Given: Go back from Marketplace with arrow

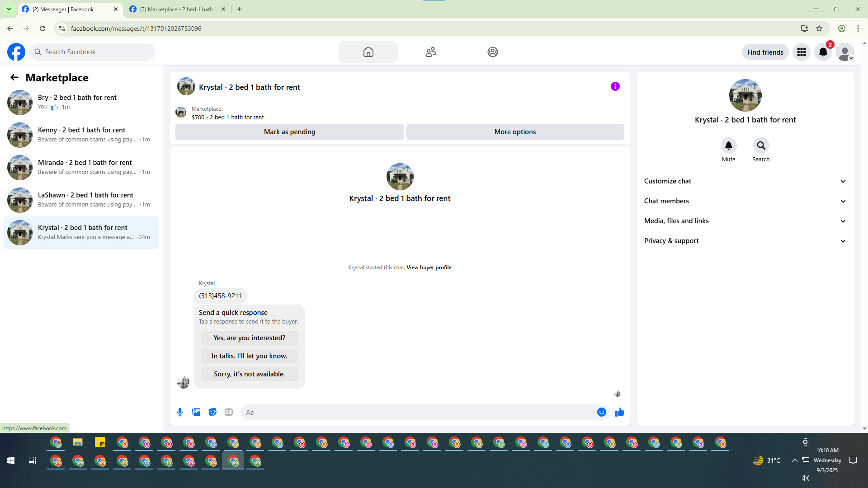Looking at the screenshot, I should tap(14, 77).
